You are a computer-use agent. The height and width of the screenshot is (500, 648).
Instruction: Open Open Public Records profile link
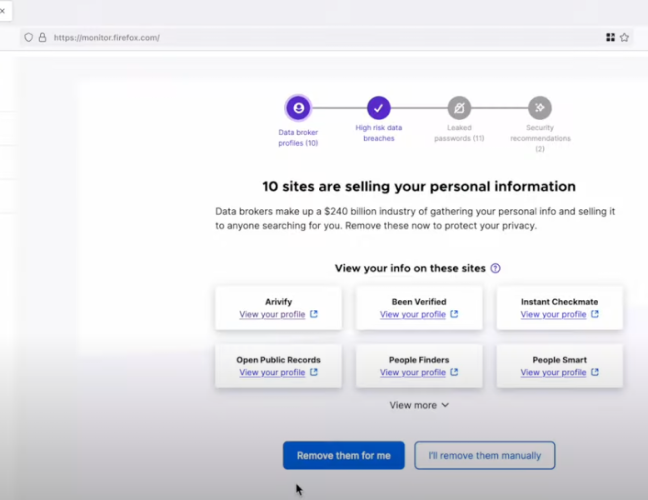tap(272, 372)
